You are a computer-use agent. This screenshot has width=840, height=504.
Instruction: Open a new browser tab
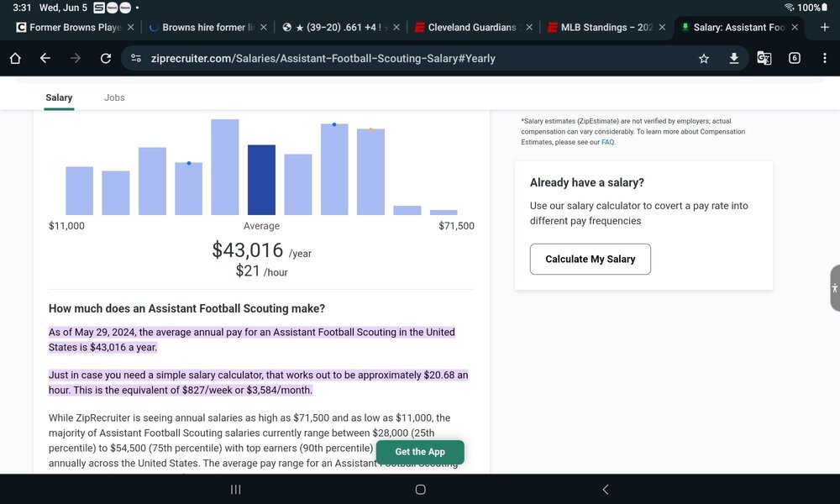825,27
